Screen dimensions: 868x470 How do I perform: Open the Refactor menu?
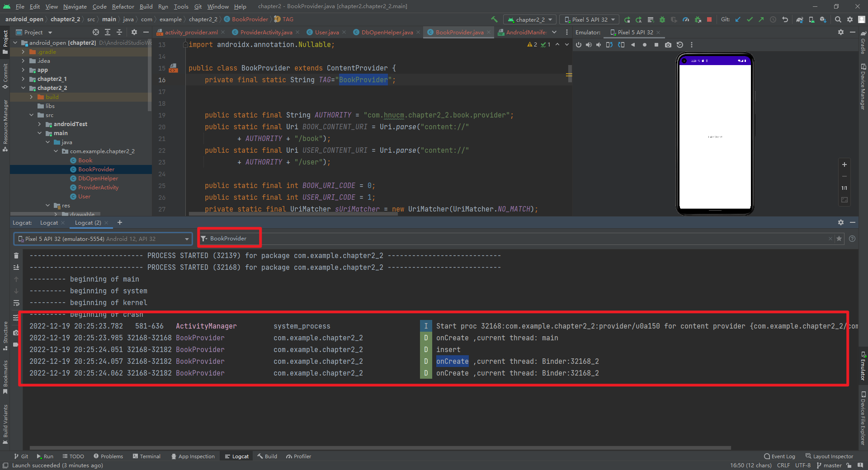123,6
